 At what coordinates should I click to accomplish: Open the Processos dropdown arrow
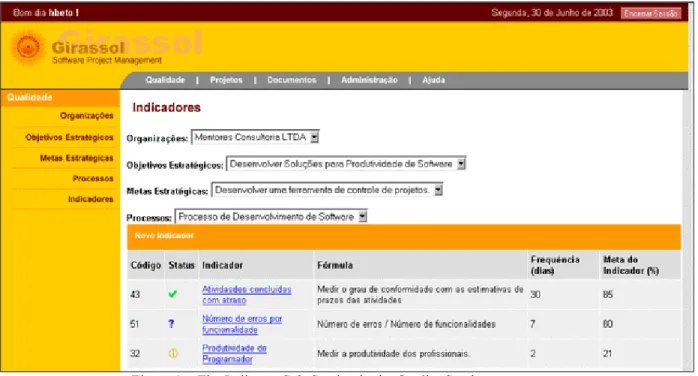tap(362, 217)
